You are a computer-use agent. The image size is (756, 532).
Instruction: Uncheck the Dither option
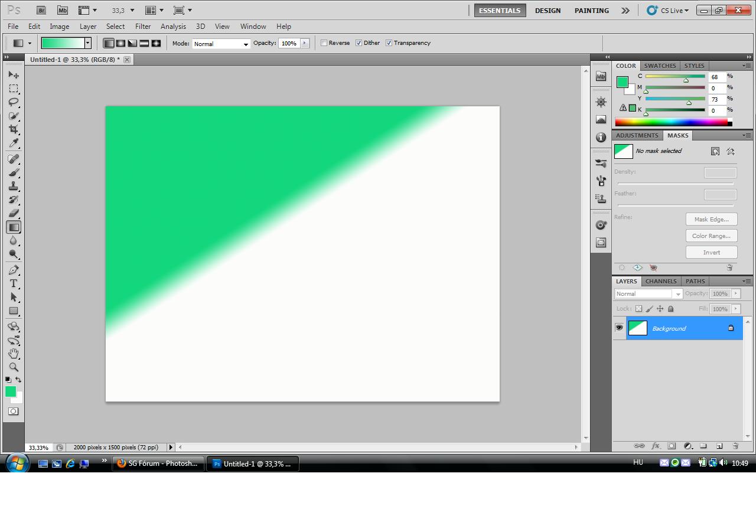359,43
